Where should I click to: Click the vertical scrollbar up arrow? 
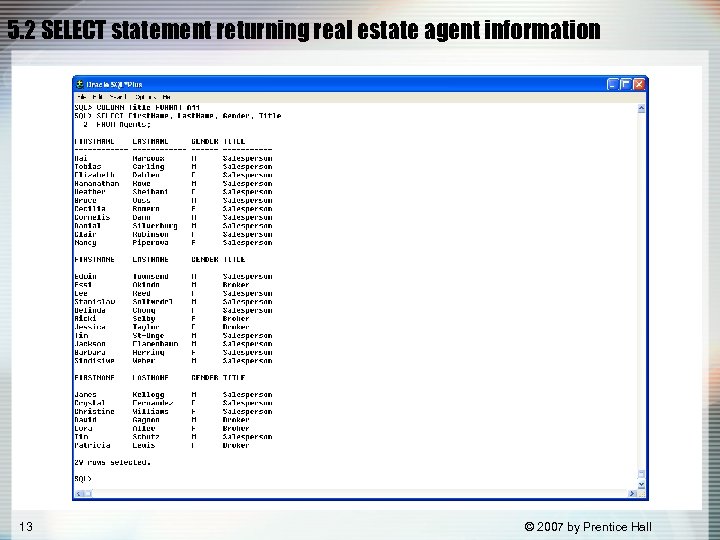641,108
